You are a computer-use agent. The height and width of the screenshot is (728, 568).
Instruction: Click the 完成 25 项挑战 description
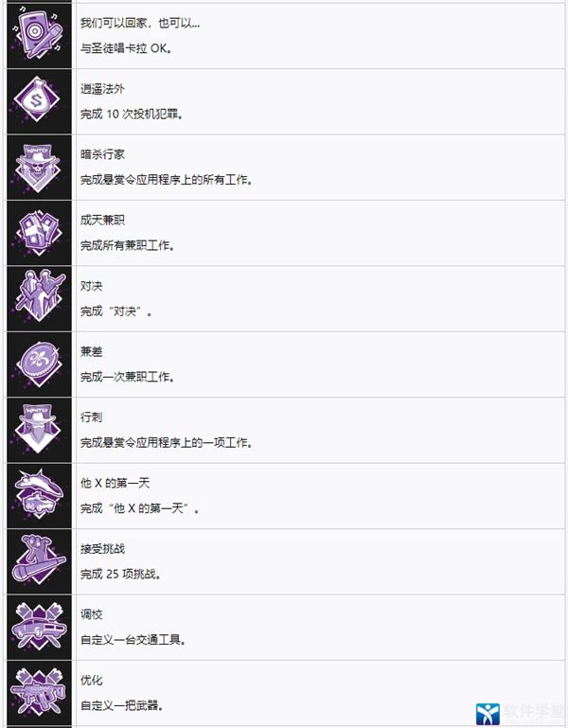pos(121,574)
